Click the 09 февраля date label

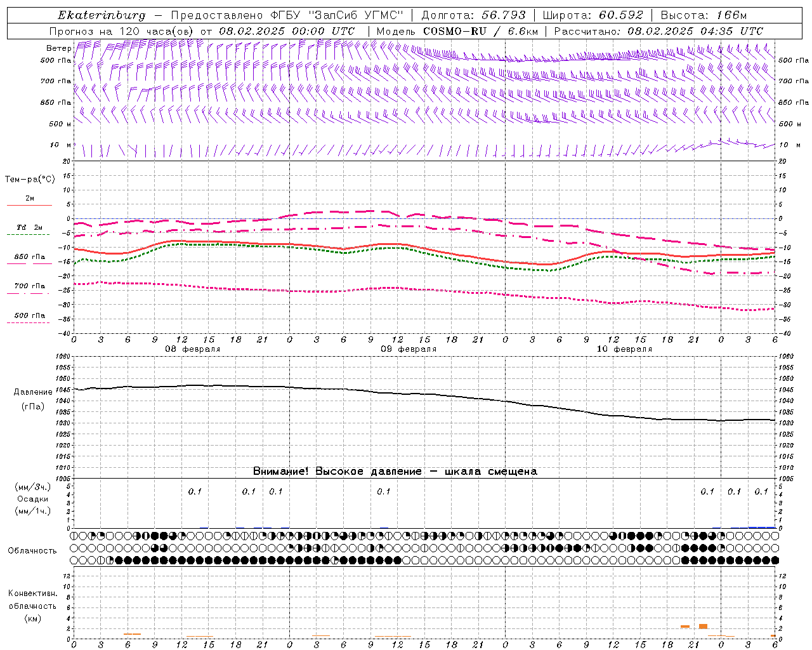point(409,349)
